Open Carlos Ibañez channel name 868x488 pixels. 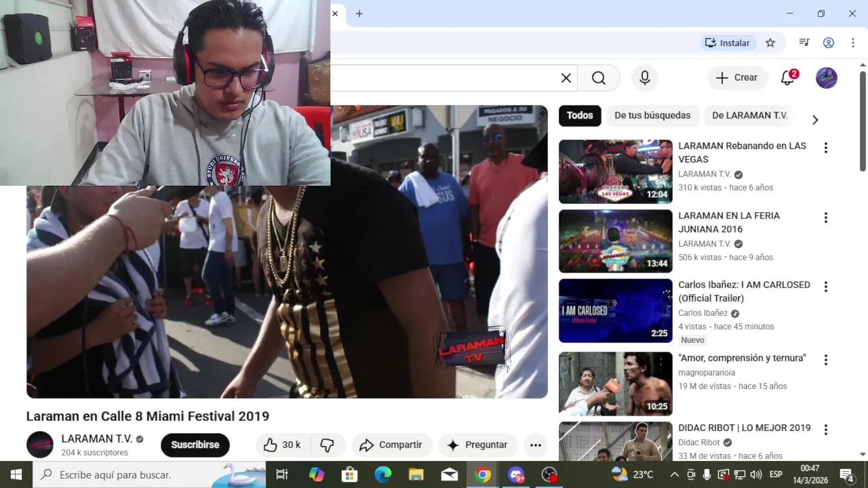703,313
